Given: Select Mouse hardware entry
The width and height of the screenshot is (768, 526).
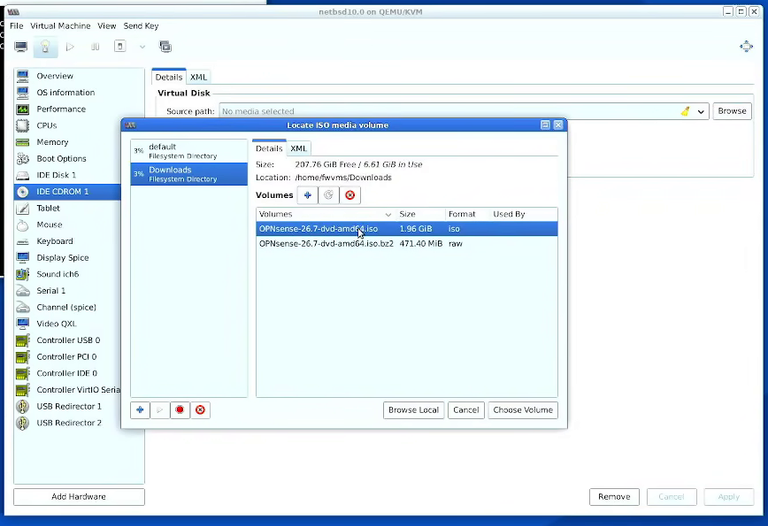Looking at the screenshot, I should [68, 225].
